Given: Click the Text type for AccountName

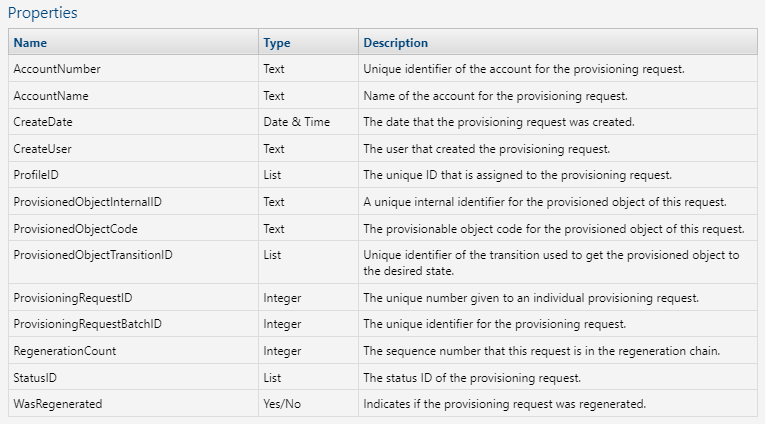Looking at the screenshot, I should (274, 96).
